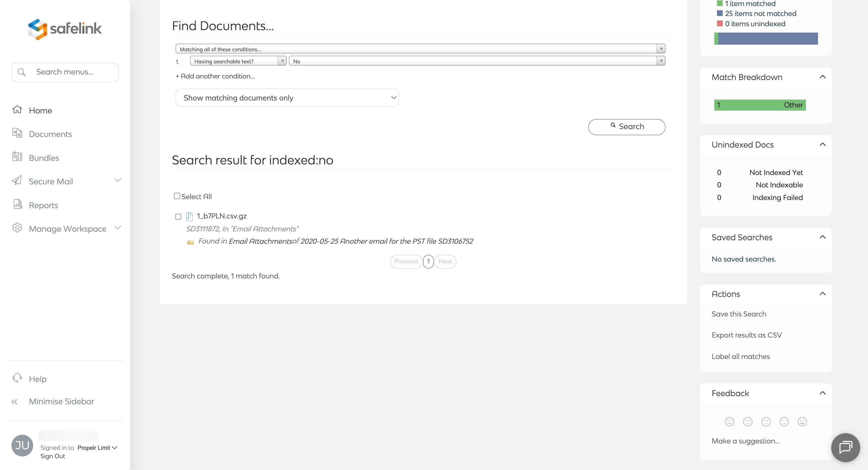Screen dimensions: 868x470
Task: Click the 1_b7PLN.csv.gz file icon
Action: point(189,217)
